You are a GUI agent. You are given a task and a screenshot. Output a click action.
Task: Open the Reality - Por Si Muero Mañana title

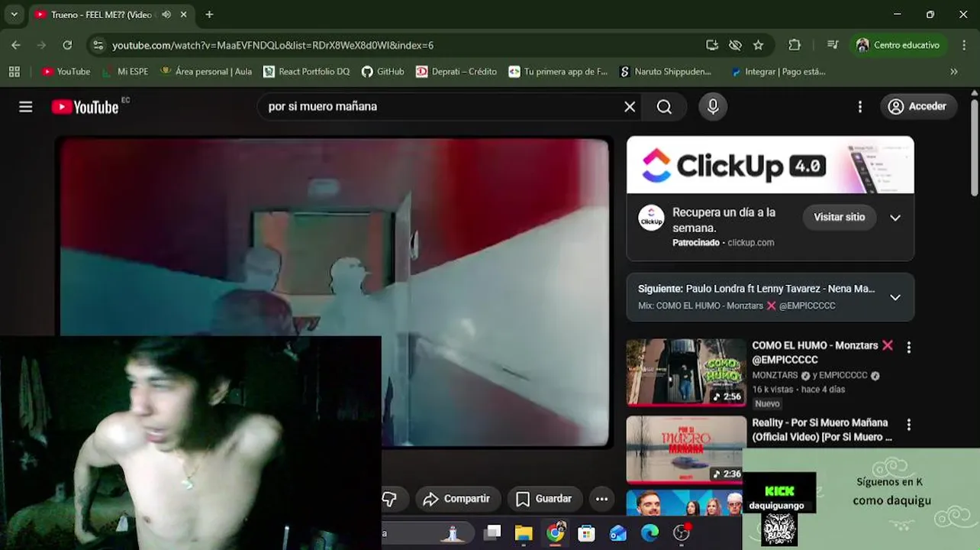tap(822, 430)
